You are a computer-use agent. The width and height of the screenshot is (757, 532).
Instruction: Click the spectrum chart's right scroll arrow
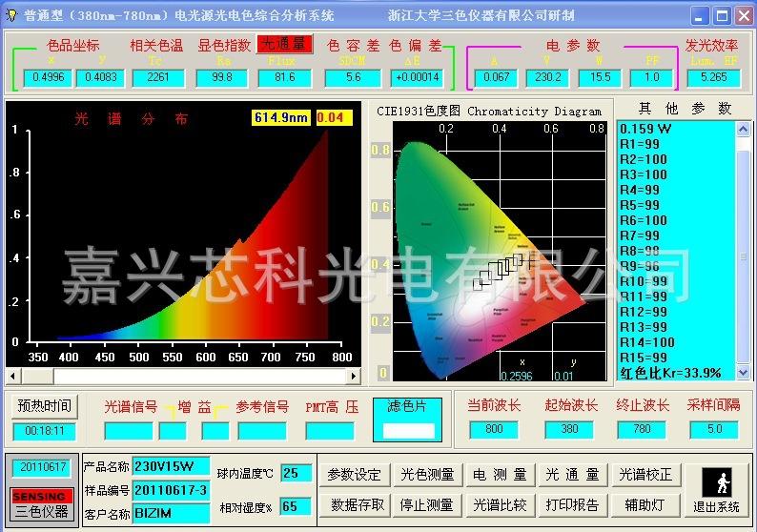point(353,377)
